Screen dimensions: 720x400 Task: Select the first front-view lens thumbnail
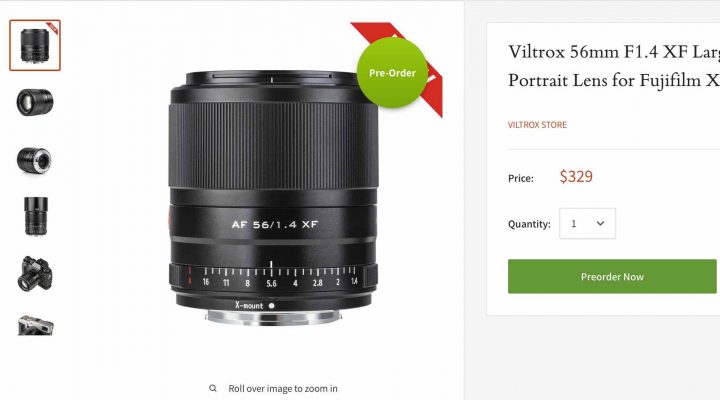point(35,45)
